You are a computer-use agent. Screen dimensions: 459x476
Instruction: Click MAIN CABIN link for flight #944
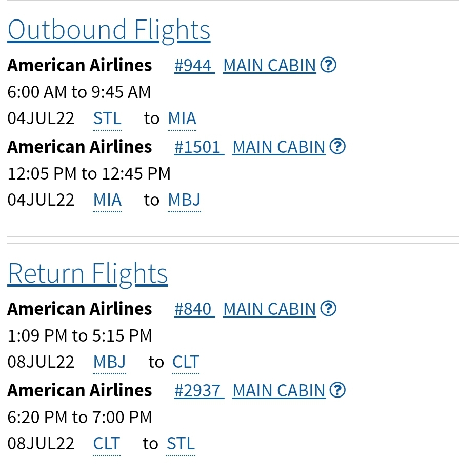tap(270, 66)
